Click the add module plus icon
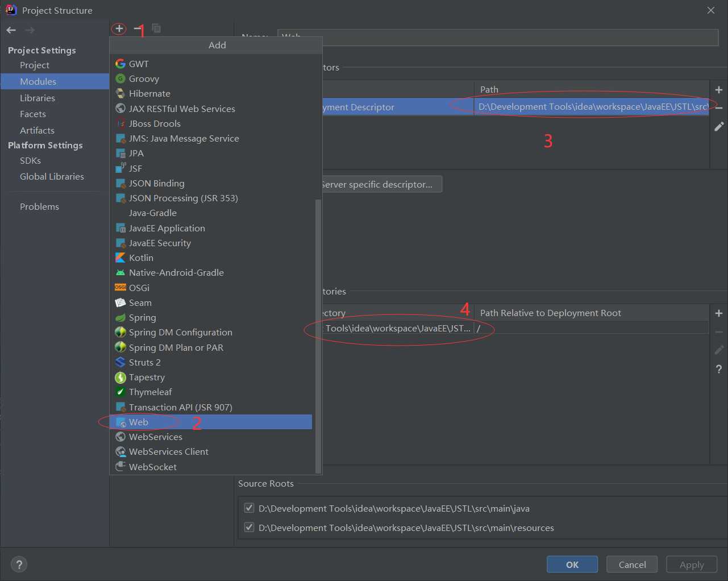The image size is (728, 581). click(119, 28)
